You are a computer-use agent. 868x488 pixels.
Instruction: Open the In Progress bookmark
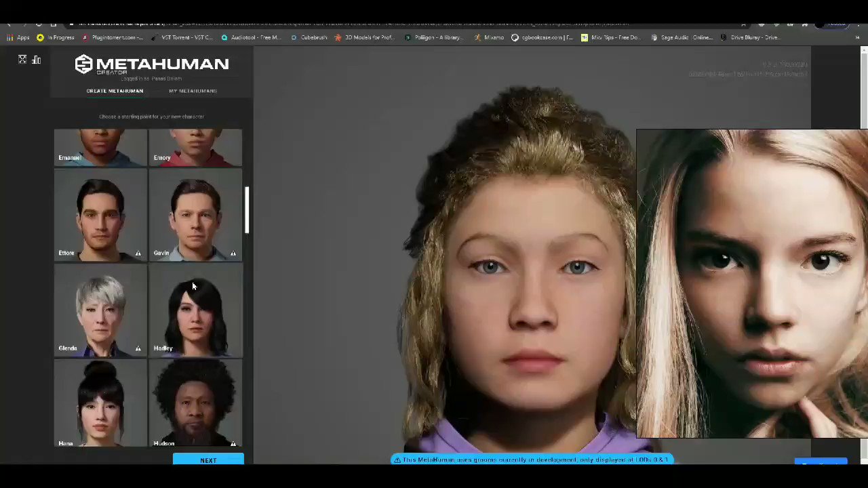(x=56, y=37)
